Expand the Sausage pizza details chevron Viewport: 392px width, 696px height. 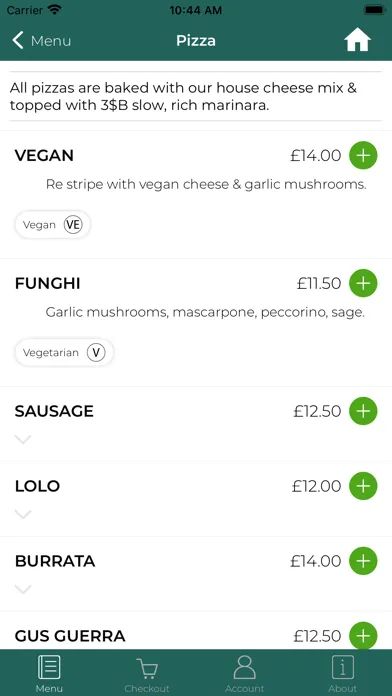coord(23,439)
